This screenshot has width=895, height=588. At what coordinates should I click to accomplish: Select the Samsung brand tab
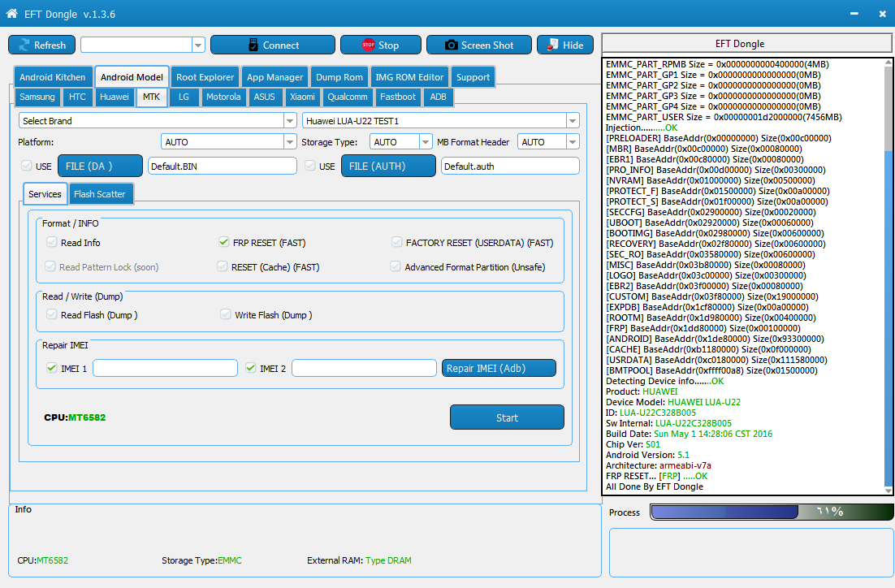point(37,97)
